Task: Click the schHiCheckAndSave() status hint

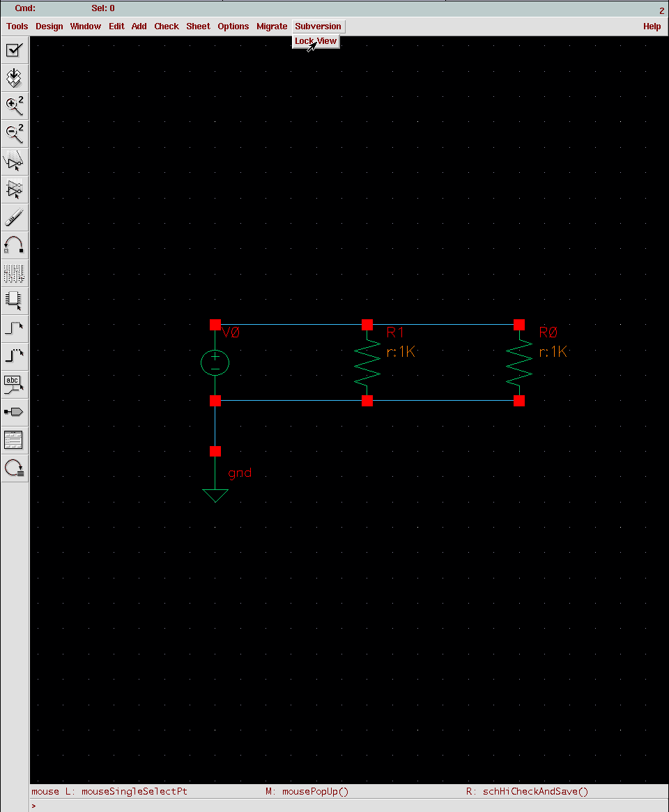Action: tap(535, 791)
